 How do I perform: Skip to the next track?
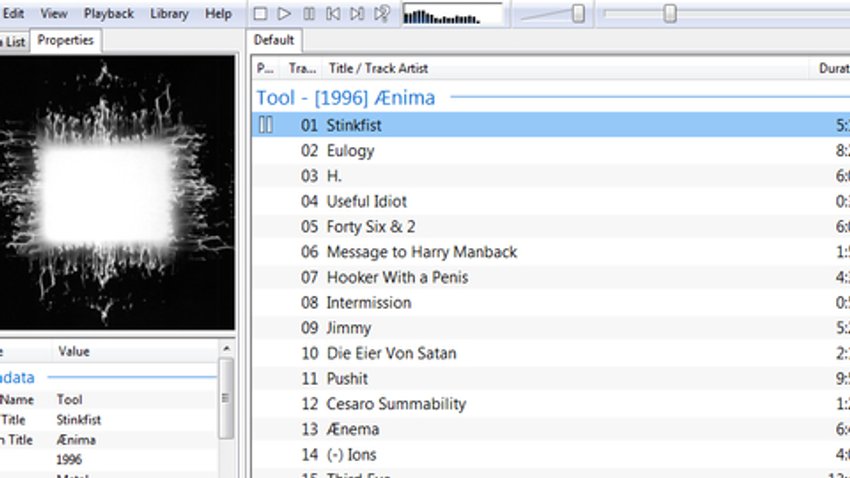tap(357, 14)
